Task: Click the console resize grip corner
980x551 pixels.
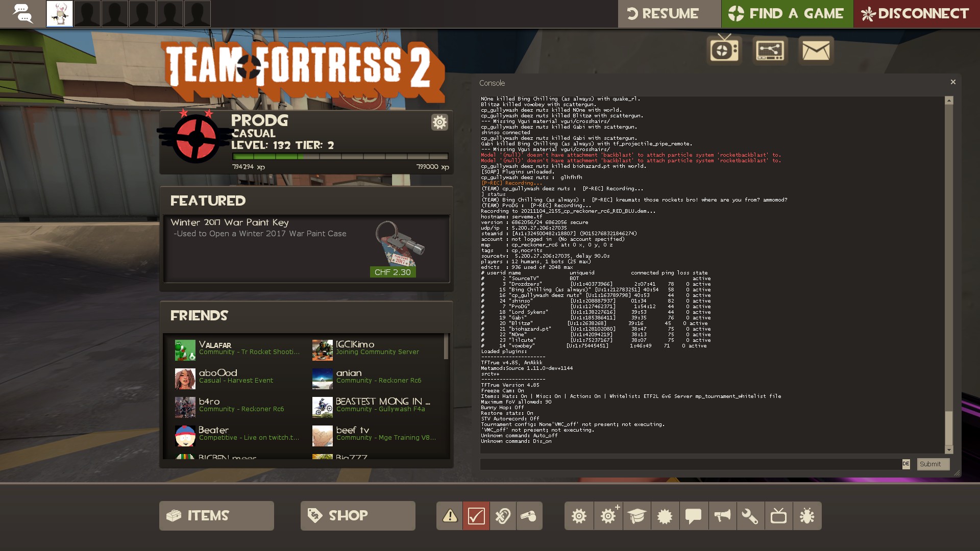Action: pos(957,473)
